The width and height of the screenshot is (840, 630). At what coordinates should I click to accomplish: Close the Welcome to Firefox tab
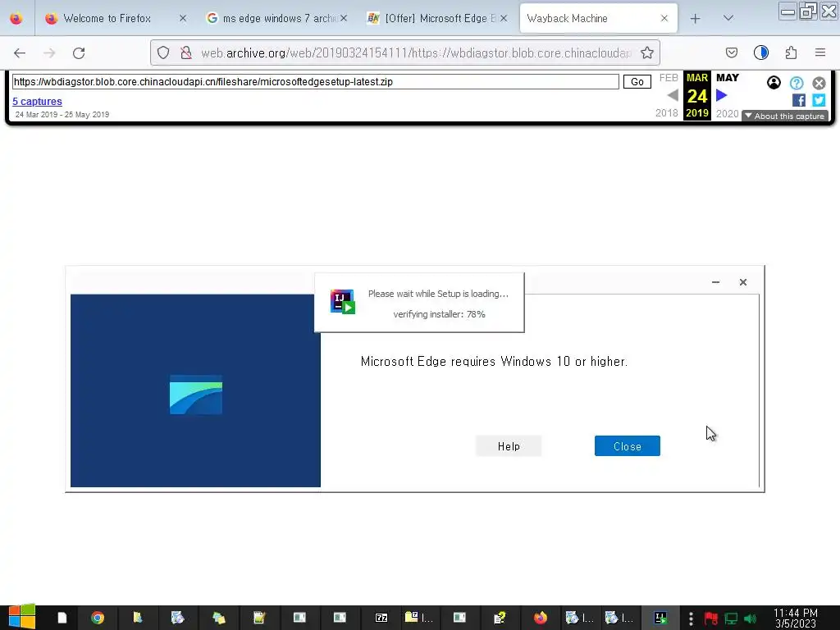(x=183, y=19)
